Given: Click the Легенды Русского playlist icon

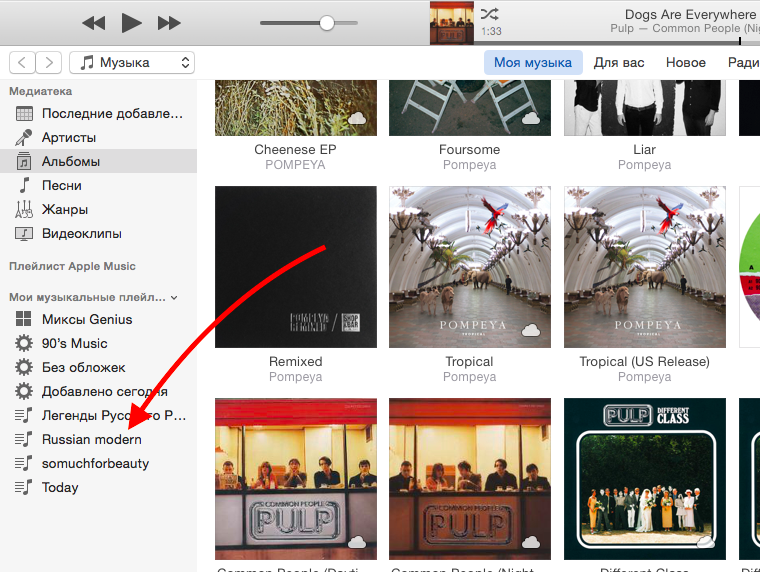Looking at the screenshot, I should pos(23,415).
